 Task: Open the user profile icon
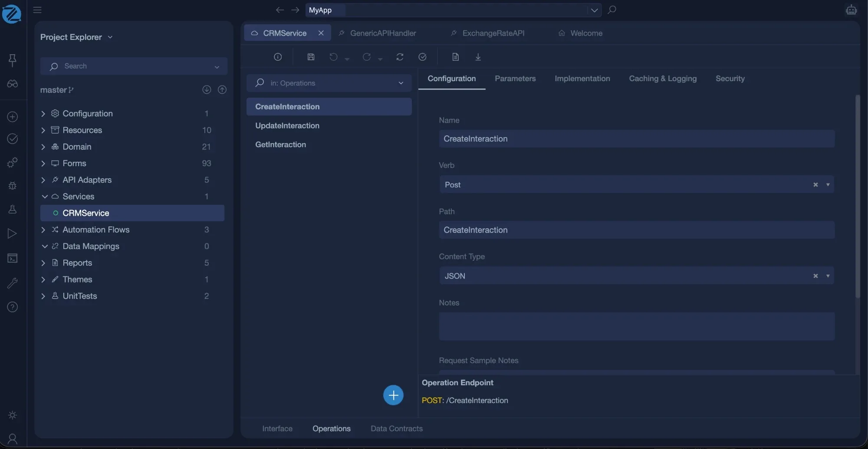[13, 439]
